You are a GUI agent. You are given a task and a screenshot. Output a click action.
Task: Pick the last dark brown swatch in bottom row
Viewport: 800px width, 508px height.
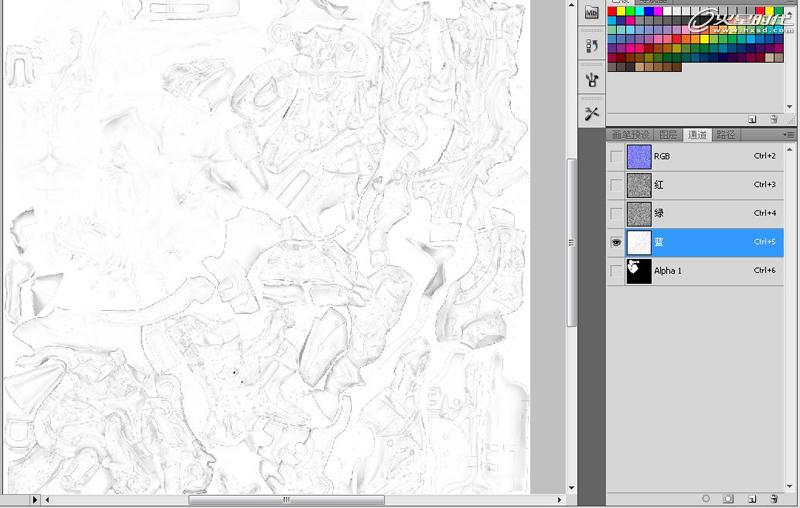click(x=677, y=67)
